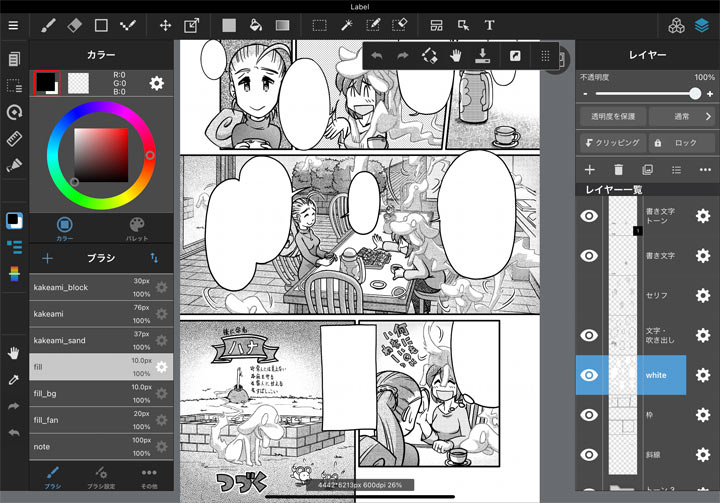Add a new brush with plus icon
The width and height of the screenshot is (720, 503).
point(47,258)
